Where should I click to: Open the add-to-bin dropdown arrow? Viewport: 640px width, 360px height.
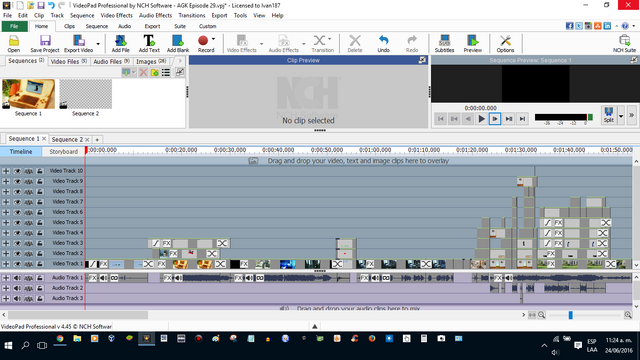[x=133, y=73]
